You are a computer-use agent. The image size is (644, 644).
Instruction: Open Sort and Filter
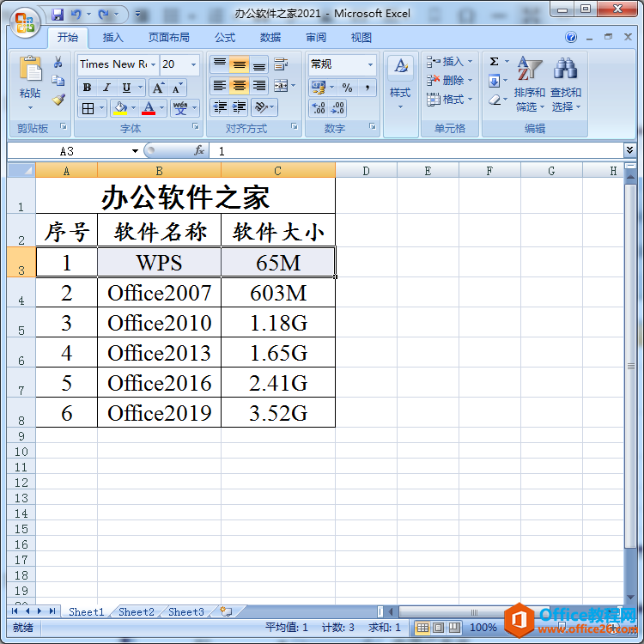[x=530, y=84]
